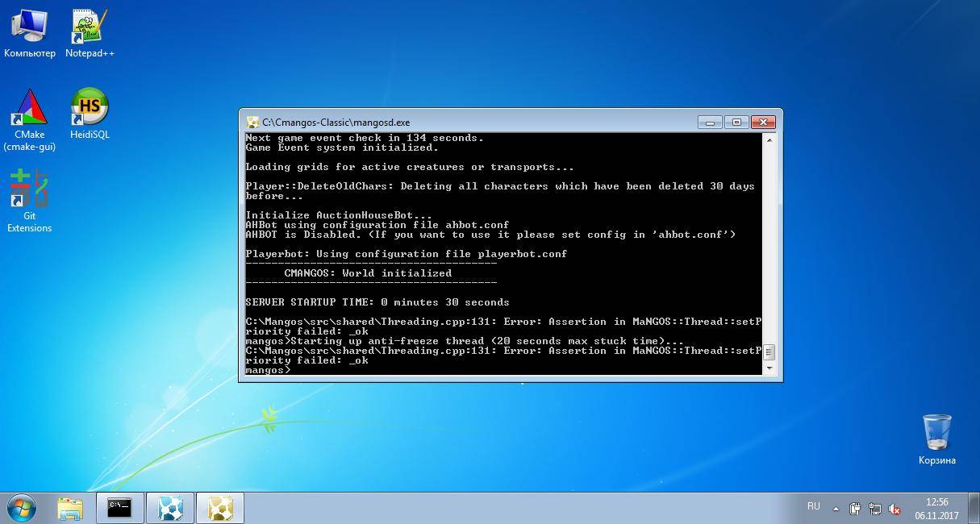Open the mangosd.exe console window system menu icon

[253, 123]
